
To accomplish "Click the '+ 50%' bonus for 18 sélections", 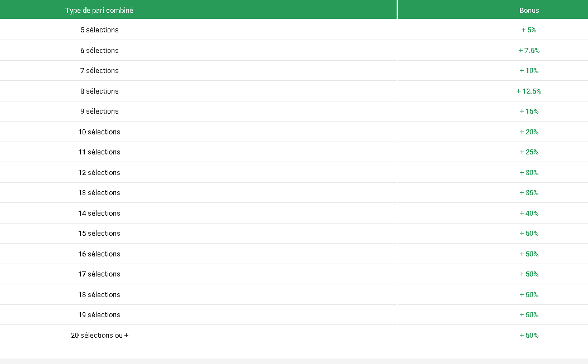I will click(x=529, y=295).
